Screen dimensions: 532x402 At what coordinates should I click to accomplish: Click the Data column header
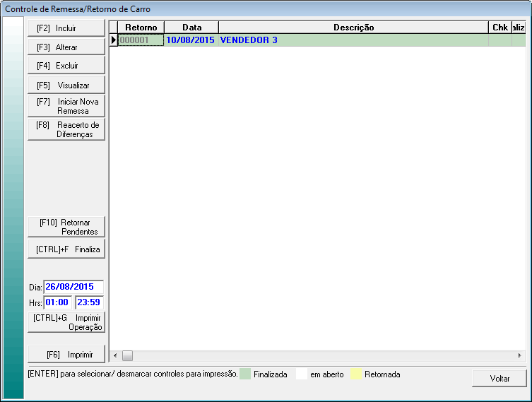pos(191,27)
